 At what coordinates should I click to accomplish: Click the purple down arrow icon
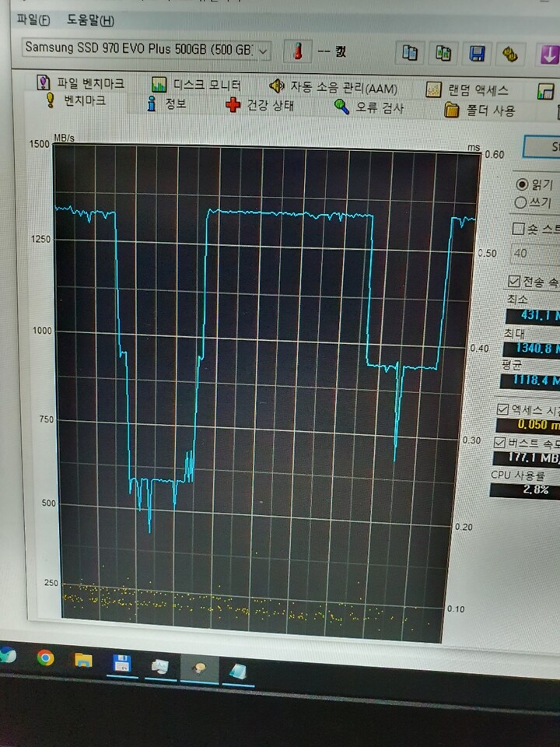pyautogui.click(x=548, y=54)
